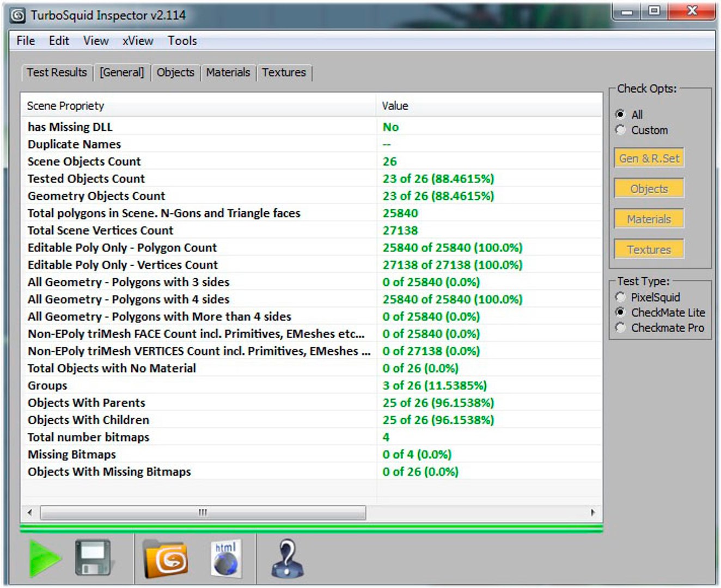The height and width of the screenshot is (588, 721).
Task: Click the 'No' value for Missing DLL
Action: coord(390,127)
